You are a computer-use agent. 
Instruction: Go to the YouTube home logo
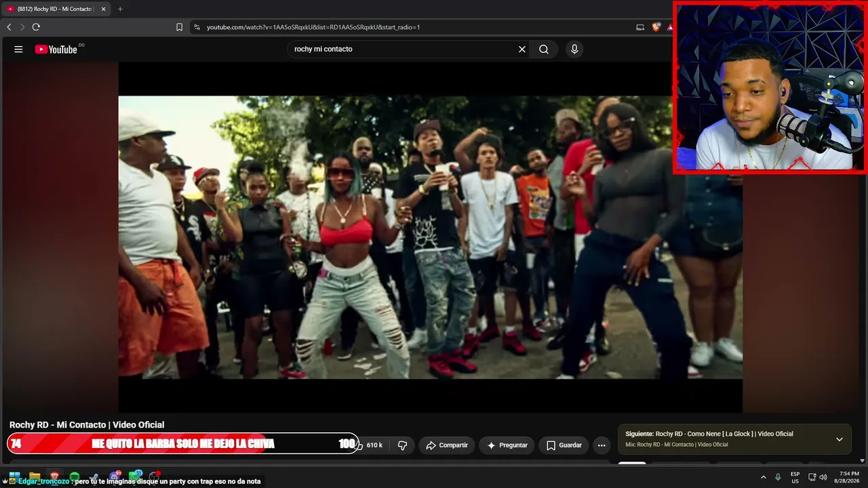(56, 49)
